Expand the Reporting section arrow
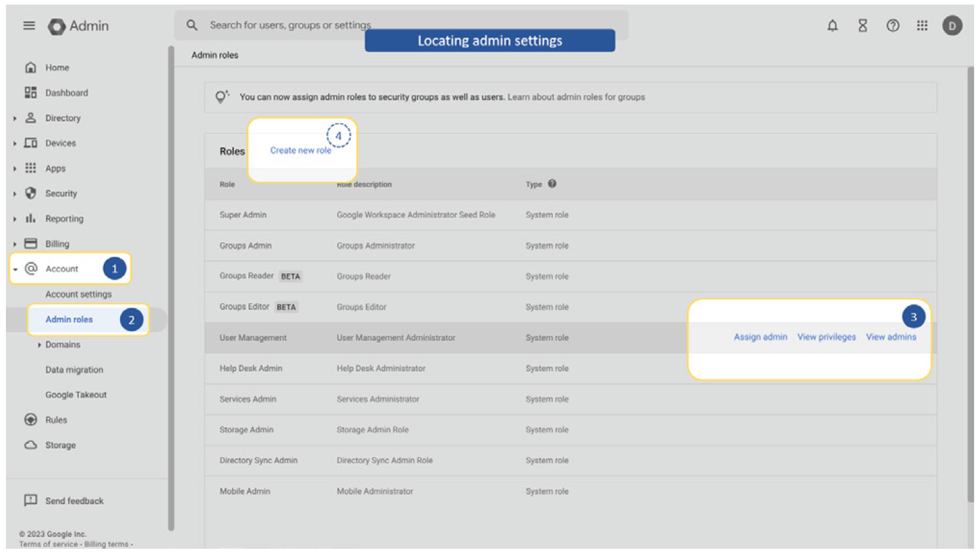This screenshot has height=554, width=980. click(14, 219)
